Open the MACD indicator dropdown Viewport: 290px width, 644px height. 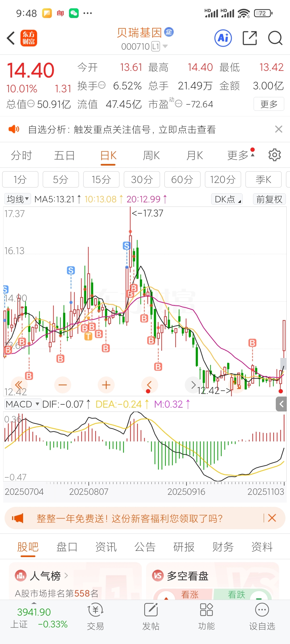tap(23, 404)
